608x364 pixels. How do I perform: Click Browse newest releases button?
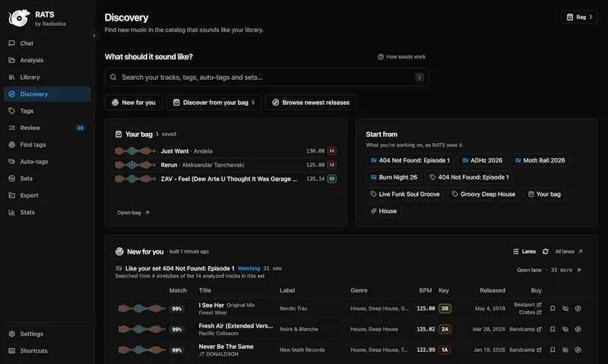click(311, 103)
